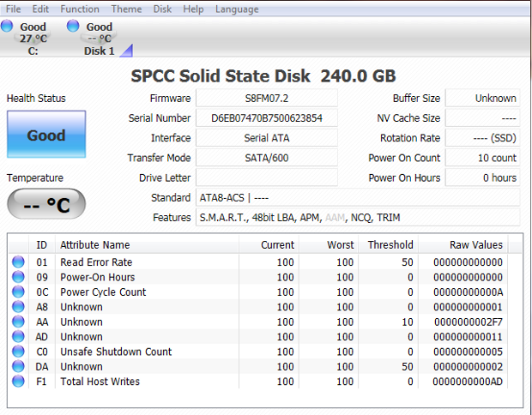532x415 pixels.
Task: Click the temperature display button
Action: click(46, 204)
